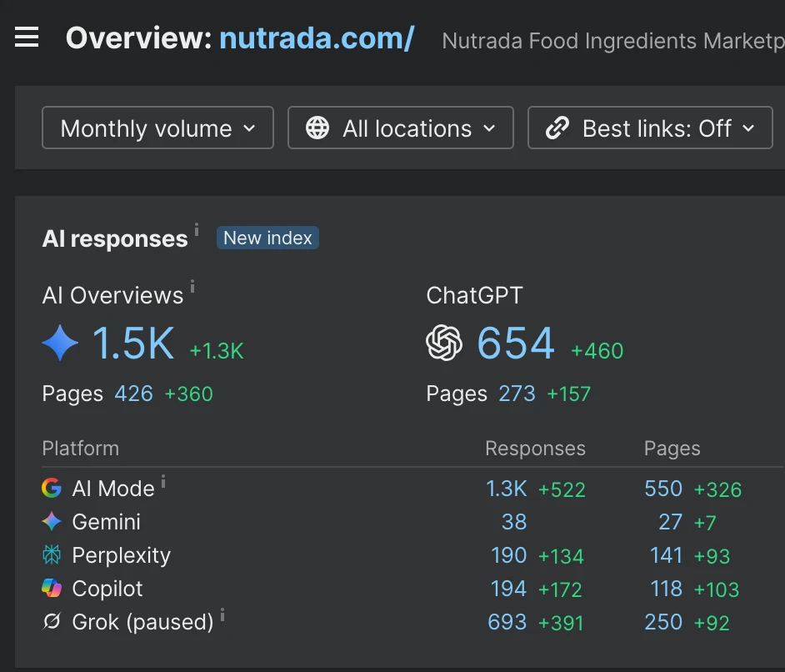Click the ChatGPT Pages +157 change
Image resolution: width=785 pixels, height=672 pixels.
(569, 394)
